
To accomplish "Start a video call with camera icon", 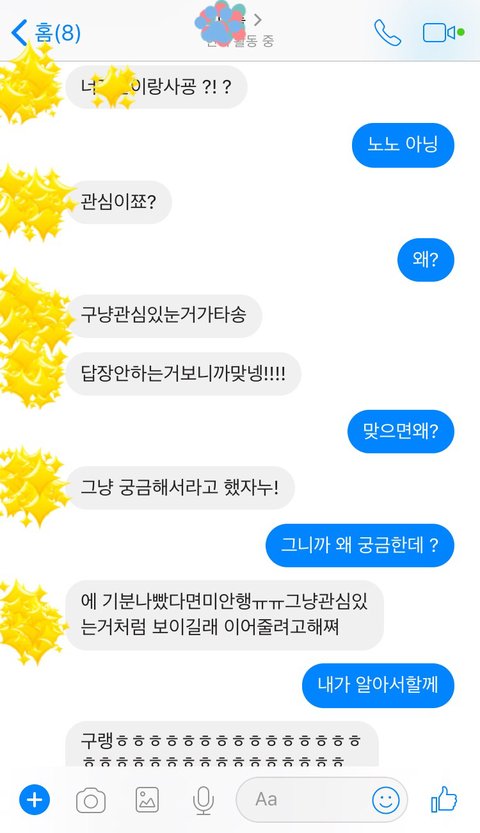I will pos(439,32).
